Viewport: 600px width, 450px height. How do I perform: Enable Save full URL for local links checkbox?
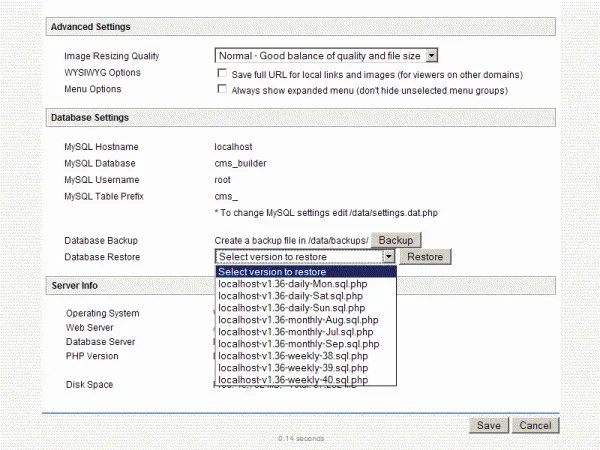point(221,74)
